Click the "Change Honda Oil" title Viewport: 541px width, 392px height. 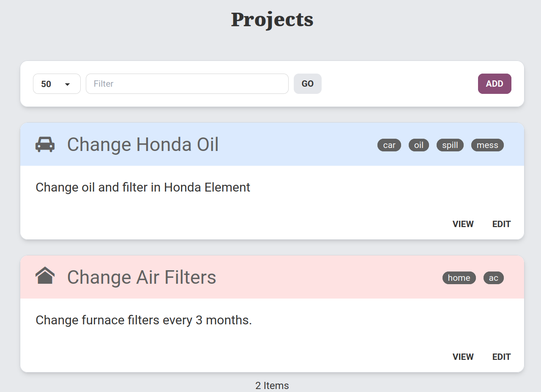tap(143, 145)
